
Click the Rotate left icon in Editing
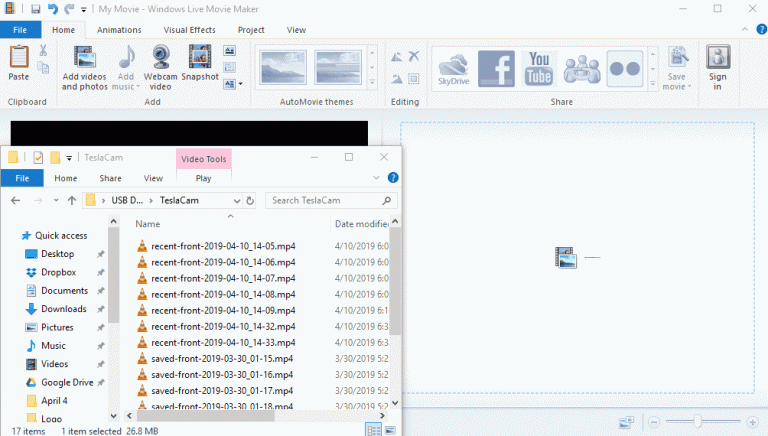click(x=396, y=57)
